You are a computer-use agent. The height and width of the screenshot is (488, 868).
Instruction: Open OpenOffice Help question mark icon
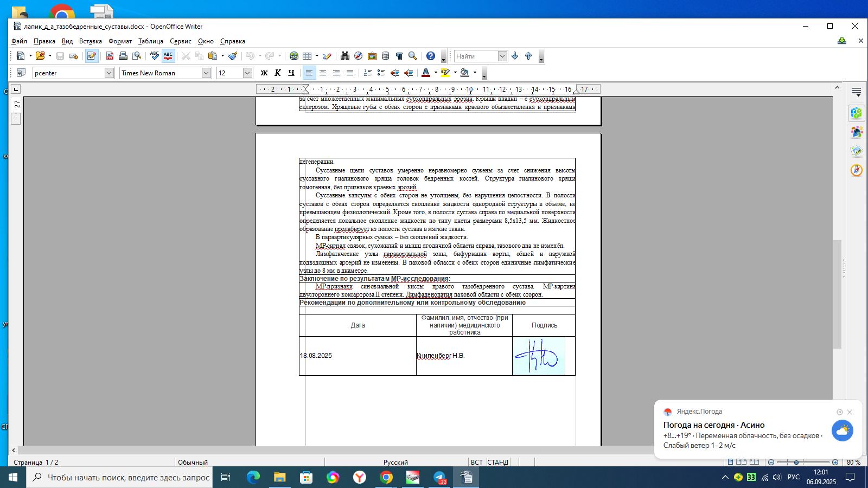[431, 56]
